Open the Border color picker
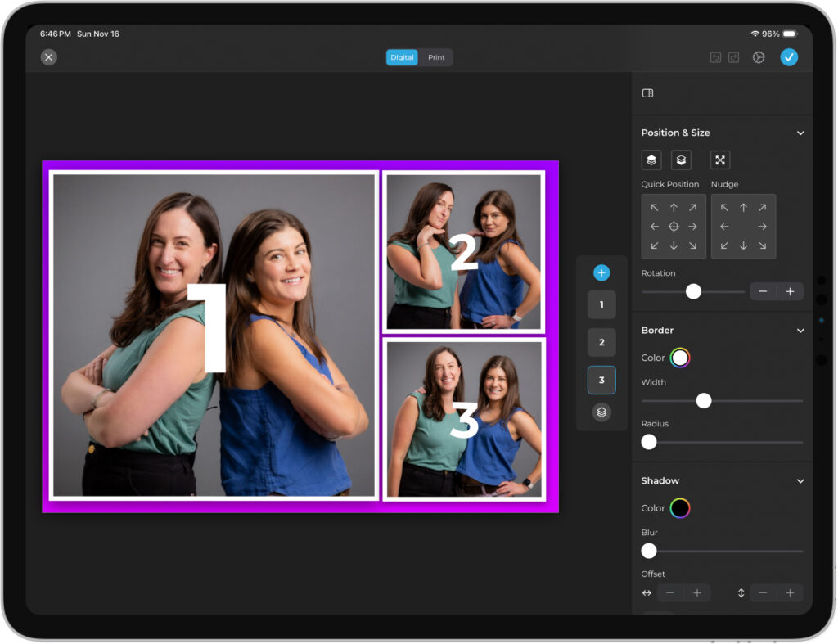The width and height of the screenshot is (838, 644). (x=680, y=358)
